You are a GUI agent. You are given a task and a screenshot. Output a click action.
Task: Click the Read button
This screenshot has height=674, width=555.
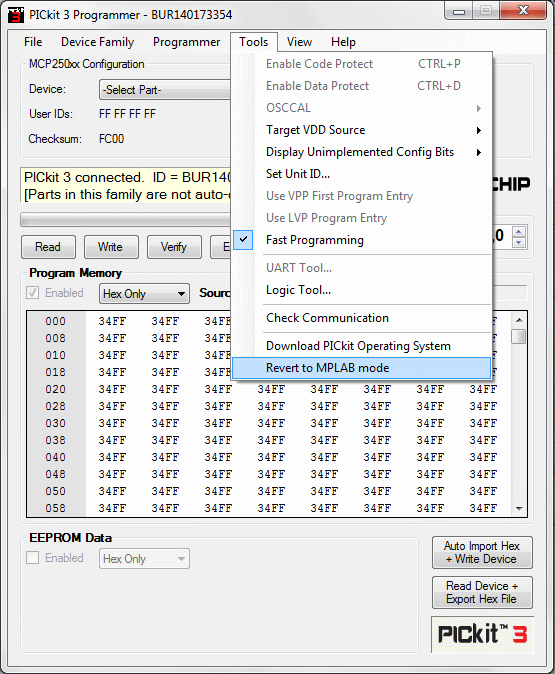48,247
